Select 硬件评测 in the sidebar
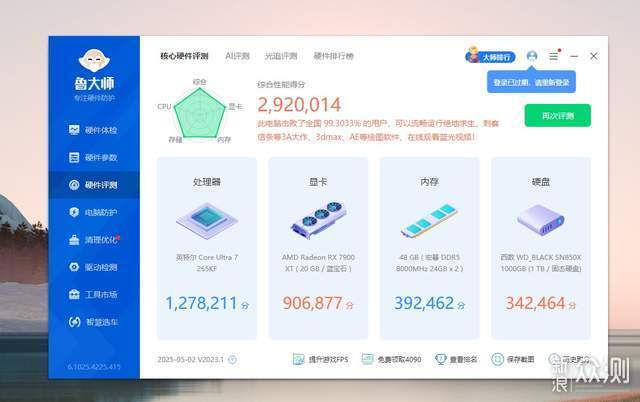Viewport: 640px width, 402px height. click(x=93, y=185)
